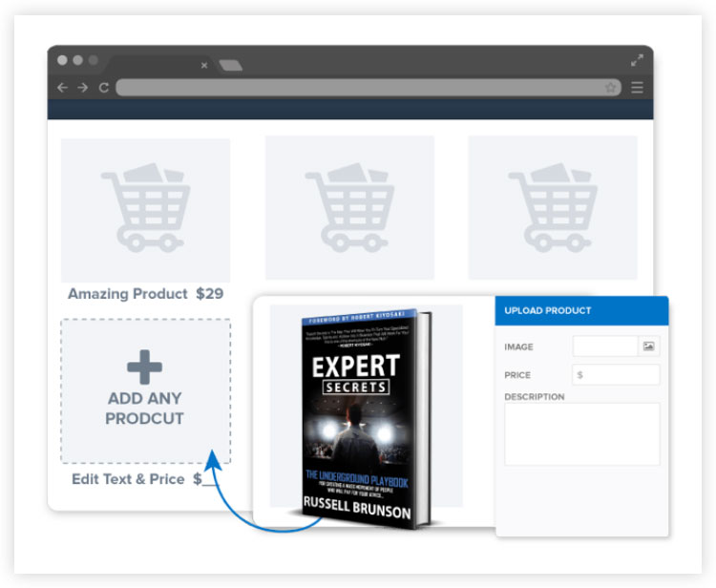Image resolution: width=716 pixels, height=588 pixels.
Task: Reload the page using the refresh icon
Action: 104,87
